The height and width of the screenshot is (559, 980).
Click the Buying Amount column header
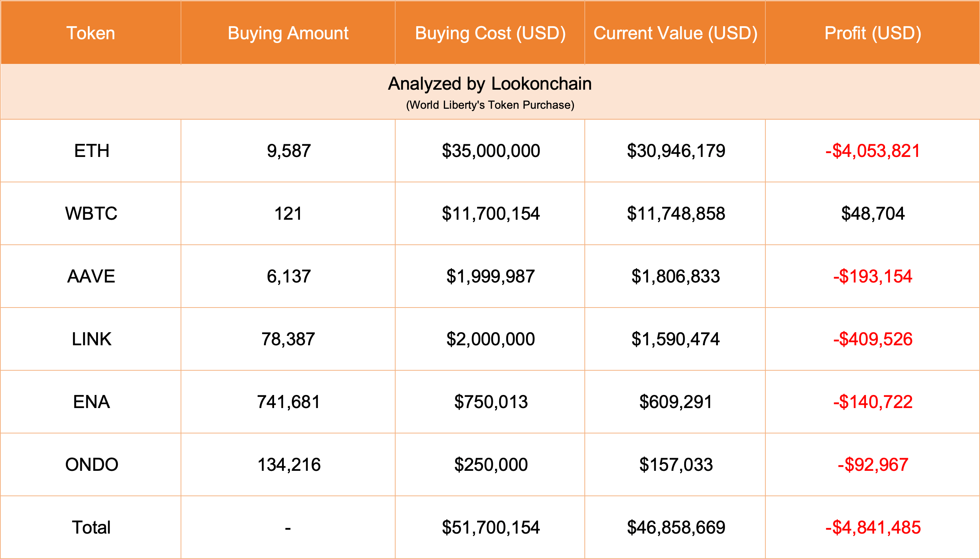click(288, 33)
